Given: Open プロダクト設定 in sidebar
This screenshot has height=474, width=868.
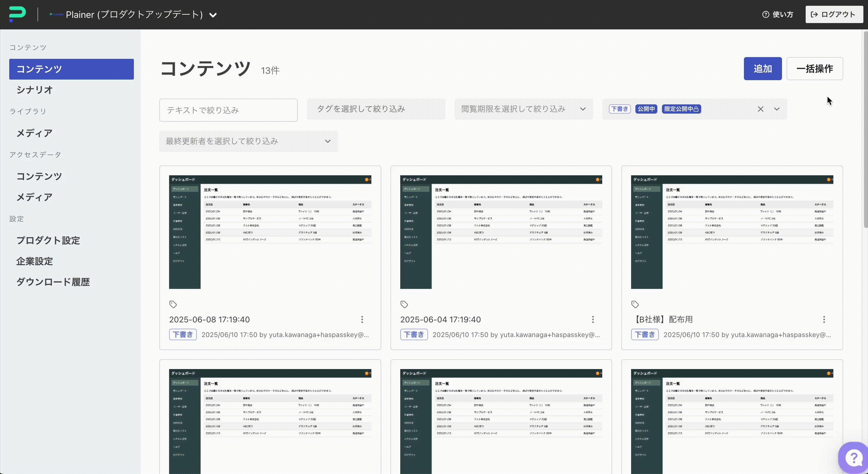Looking at the screenshot, I should [48, 240].
